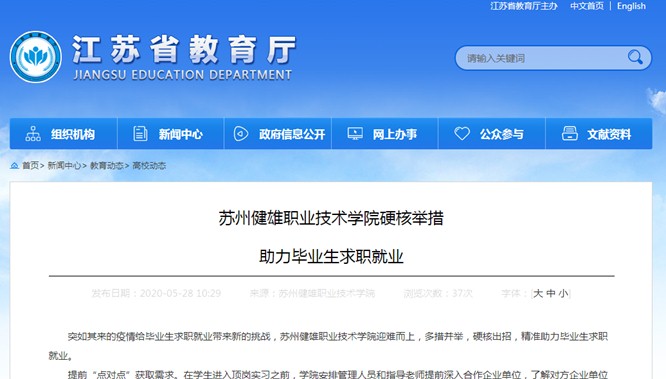Click the home icon in the breadcrumb
666x379 pixels.
click(x=14, y=165)
